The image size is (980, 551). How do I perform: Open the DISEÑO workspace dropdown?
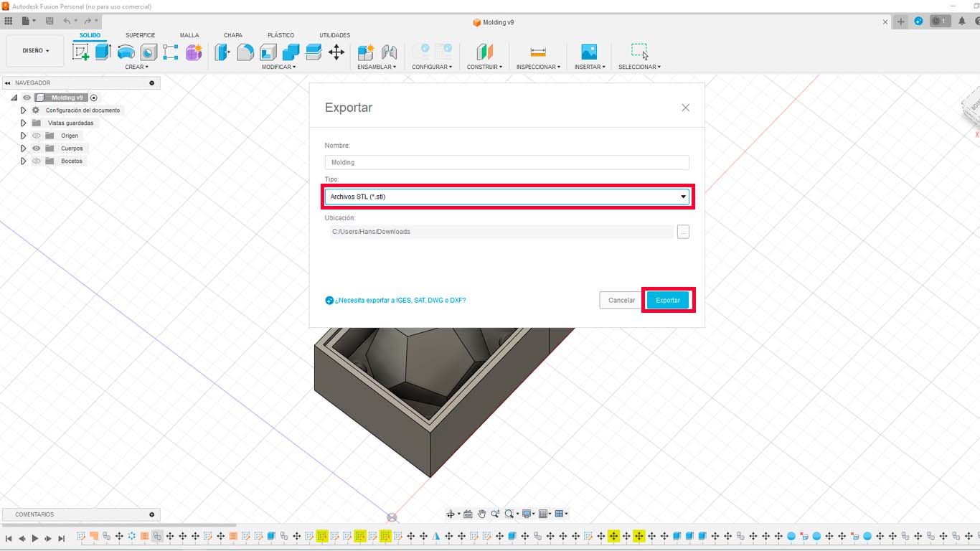36,51
